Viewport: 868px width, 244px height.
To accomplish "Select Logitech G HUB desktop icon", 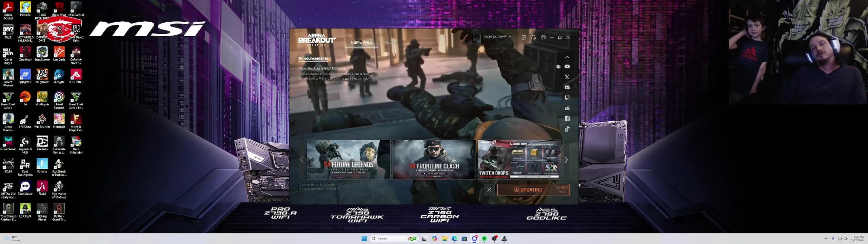I will click(x=25, y=145).
